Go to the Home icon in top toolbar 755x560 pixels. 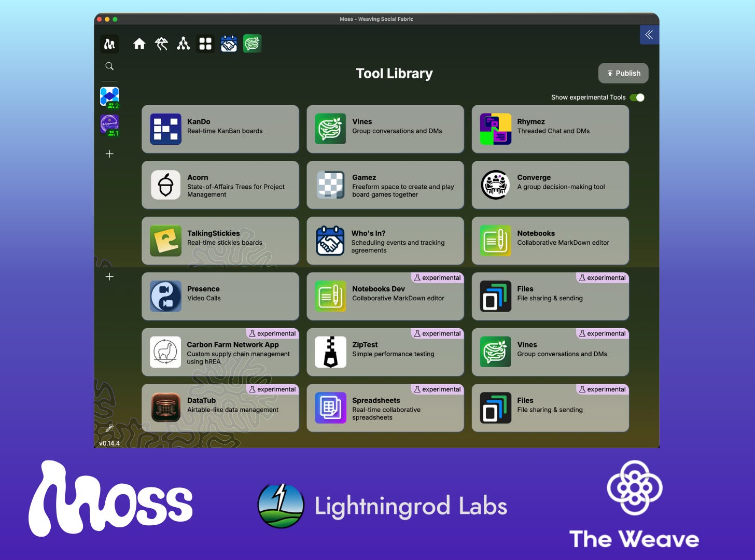[x=139, y=44]
